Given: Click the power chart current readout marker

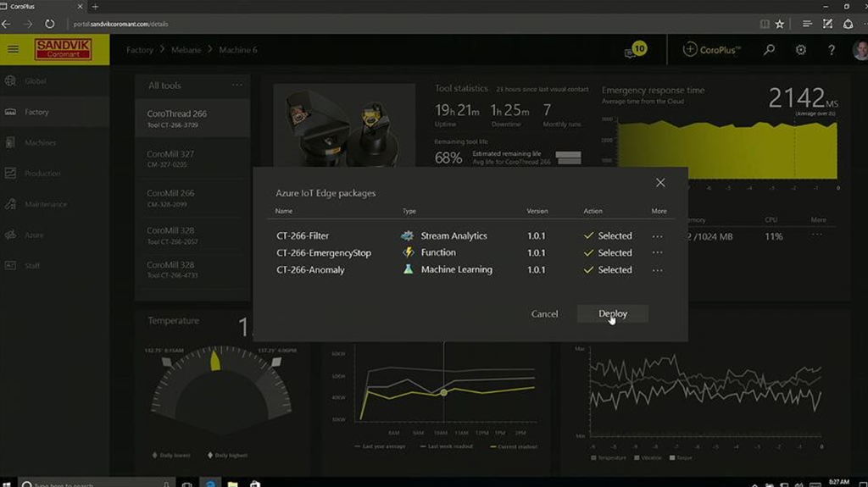Looking at the screenshot, I should (443, 392).
